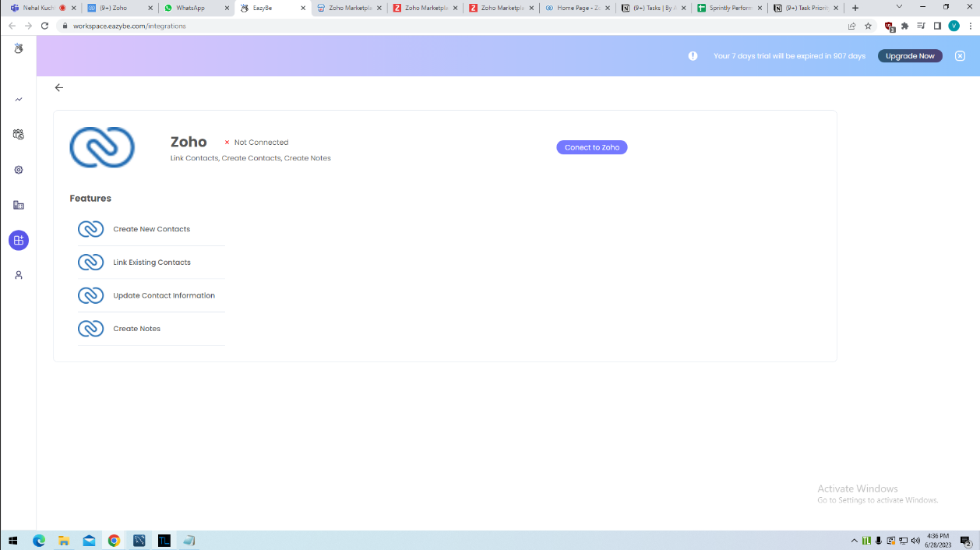Close the EazyBe browser tab

pos(303,8)
